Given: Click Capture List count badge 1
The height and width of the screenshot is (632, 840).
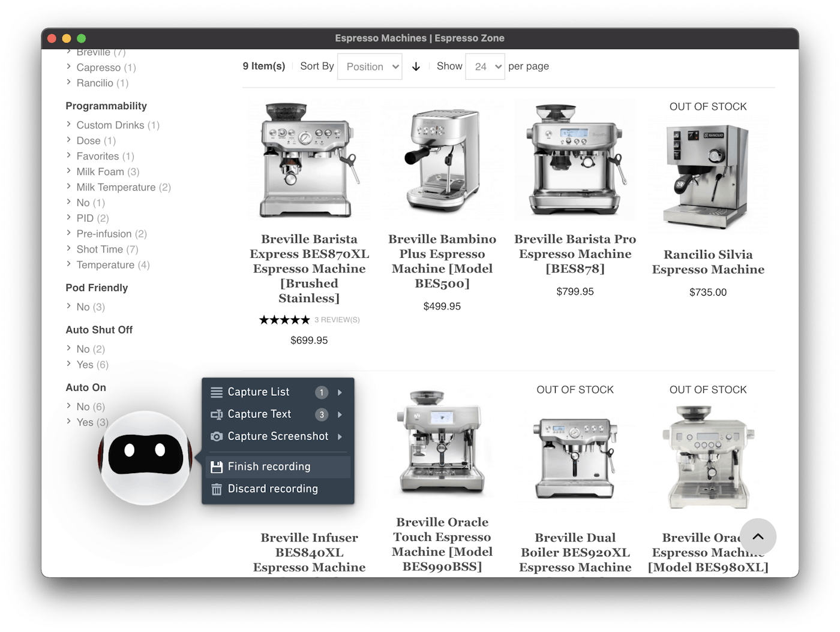Looking at the screenshot, I should coord(322,392).
